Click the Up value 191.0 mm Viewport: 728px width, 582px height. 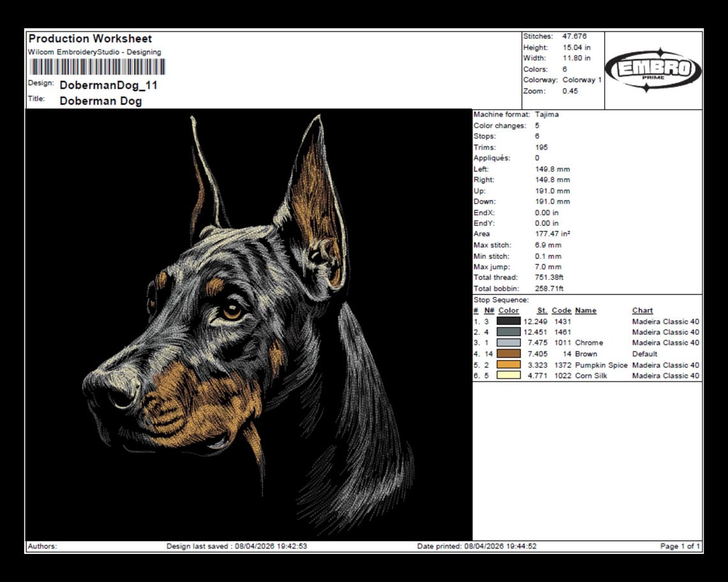pyautogui.click(x=552, y=191)
